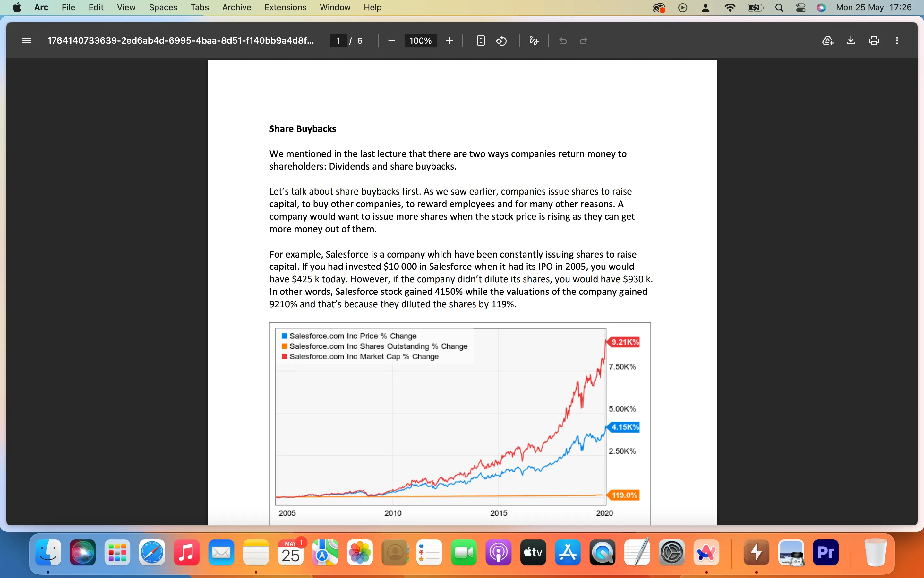Image resolution: width=924 pixels, height=578 pixels.
Task: Open the File menu
Action: coord(68,7)
